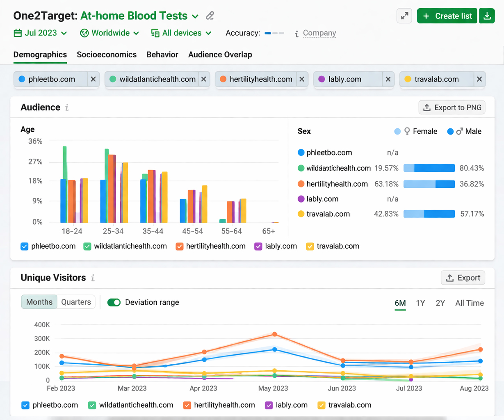Click the edit link icon beside the title

(210, 16)
